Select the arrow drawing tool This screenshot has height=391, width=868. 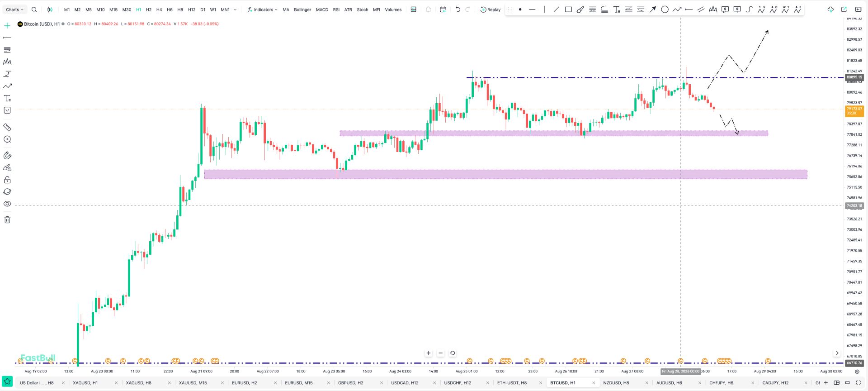coord(653,10)
